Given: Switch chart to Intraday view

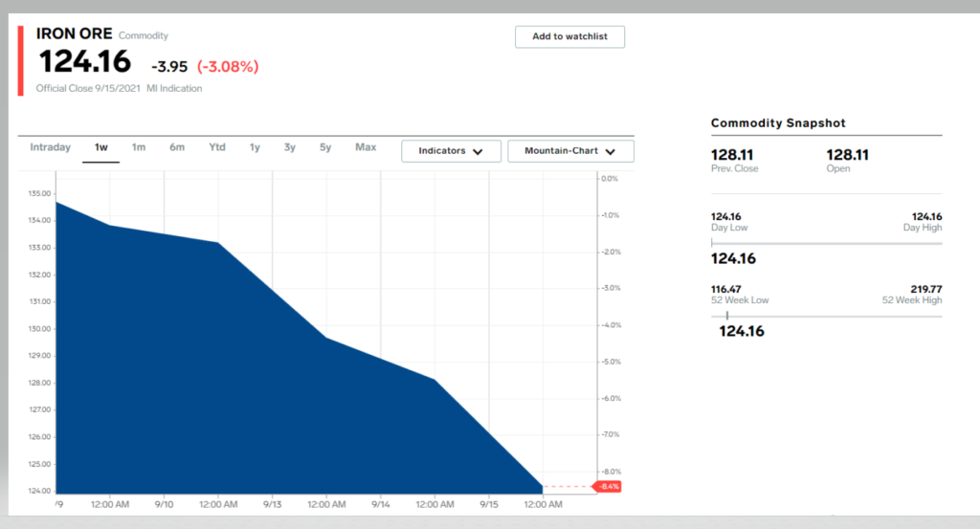Looking at the screenshot, I should click(x=50, y=147).
